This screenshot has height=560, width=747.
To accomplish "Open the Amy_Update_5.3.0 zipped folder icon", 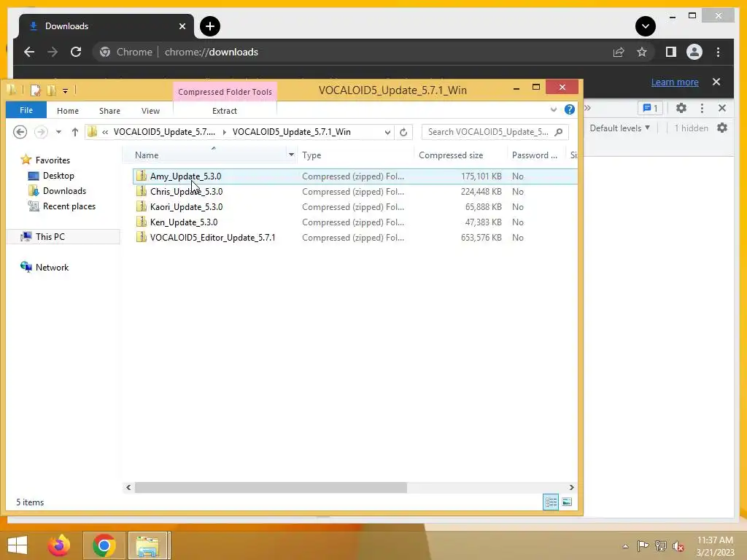I will tap(141, 176).
